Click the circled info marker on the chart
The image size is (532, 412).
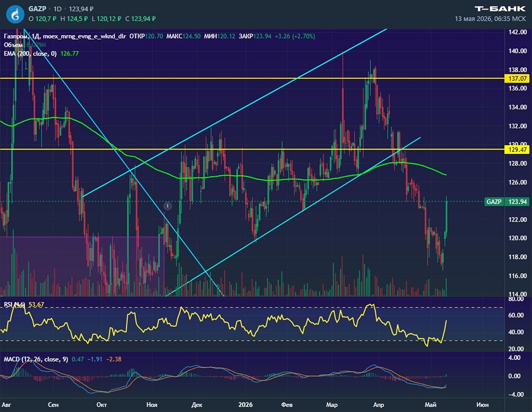point(168,205)
